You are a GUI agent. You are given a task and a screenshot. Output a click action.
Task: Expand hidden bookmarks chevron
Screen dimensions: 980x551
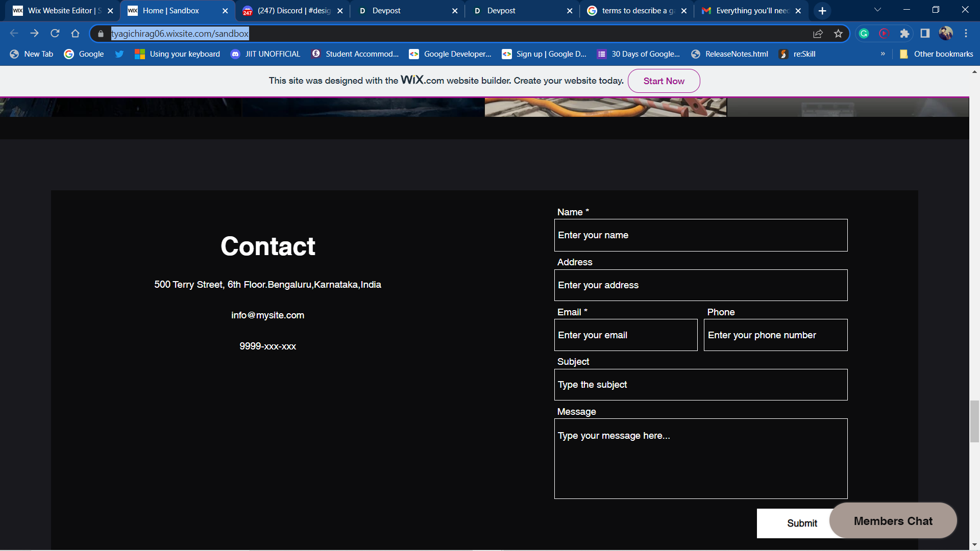pos(883,54)
